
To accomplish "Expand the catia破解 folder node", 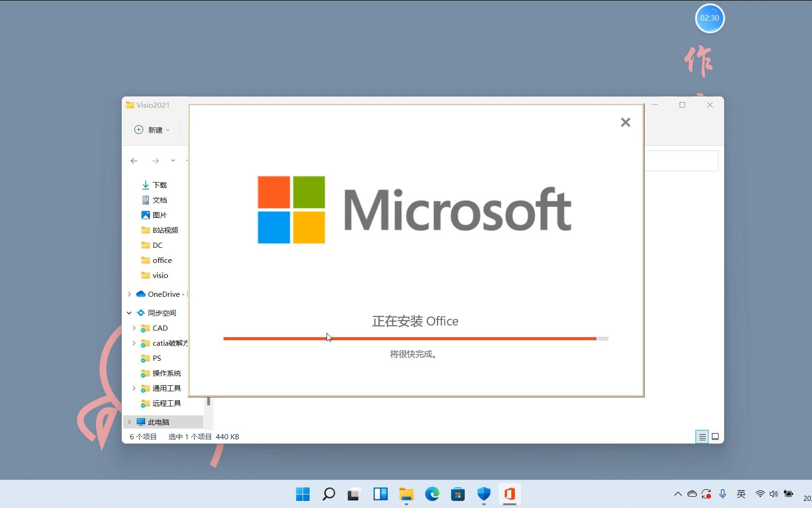I will pos(134,343).
